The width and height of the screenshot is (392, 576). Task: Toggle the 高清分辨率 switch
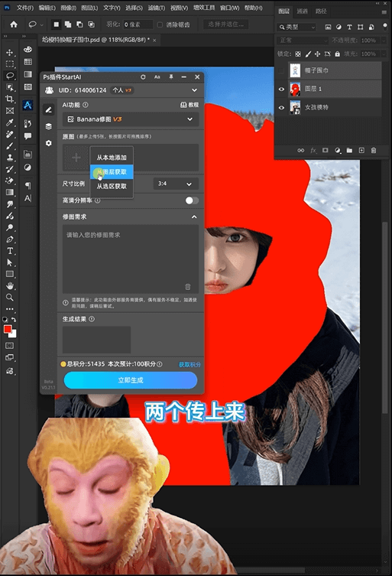tap(192, 200)
